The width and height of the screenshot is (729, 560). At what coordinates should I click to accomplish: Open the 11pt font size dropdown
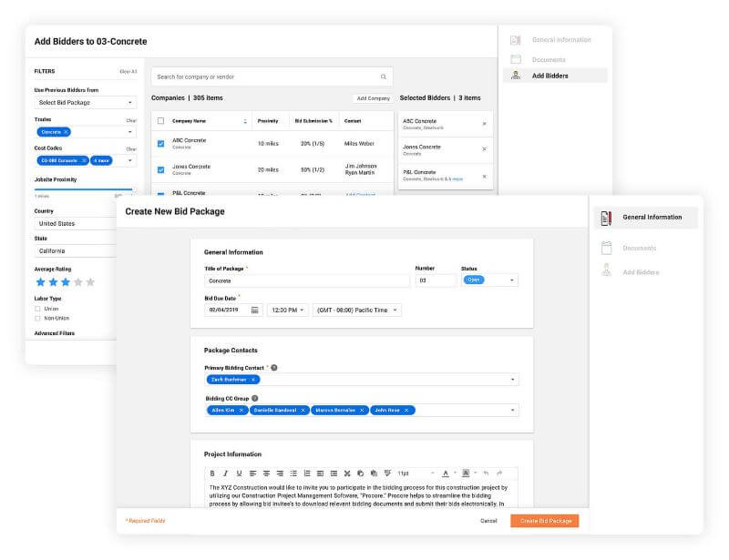coord(416,473)
